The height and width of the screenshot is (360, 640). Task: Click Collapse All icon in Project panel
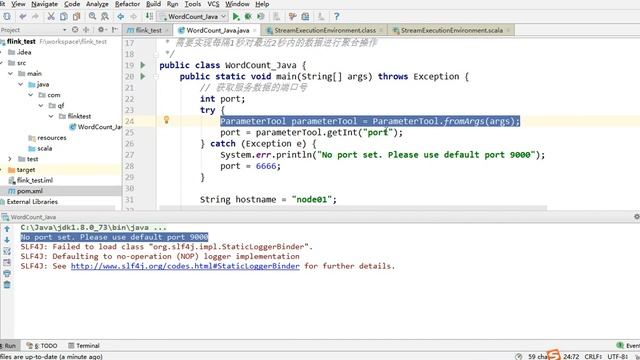[86, 30]
